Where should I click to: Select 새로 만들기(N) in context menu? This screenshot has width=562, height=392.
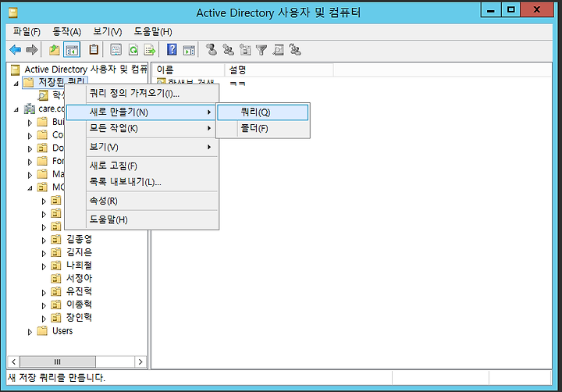[142, 112]
